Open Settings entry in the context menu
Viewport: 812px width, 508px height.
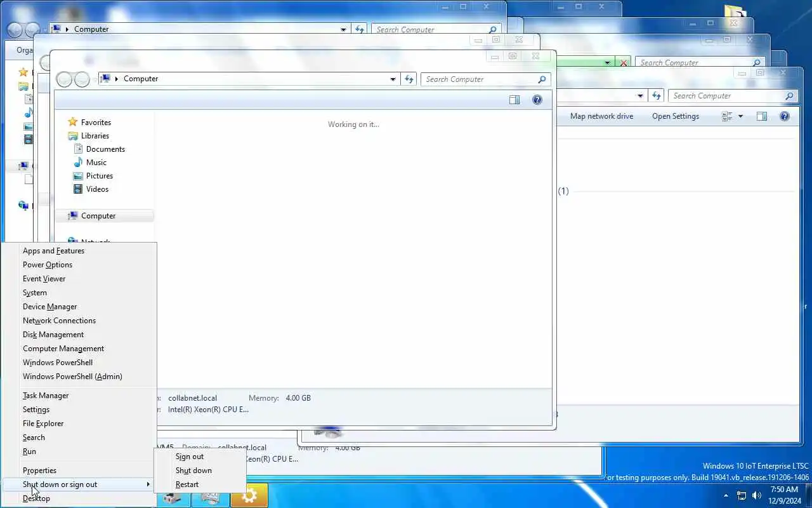(79, 410)
